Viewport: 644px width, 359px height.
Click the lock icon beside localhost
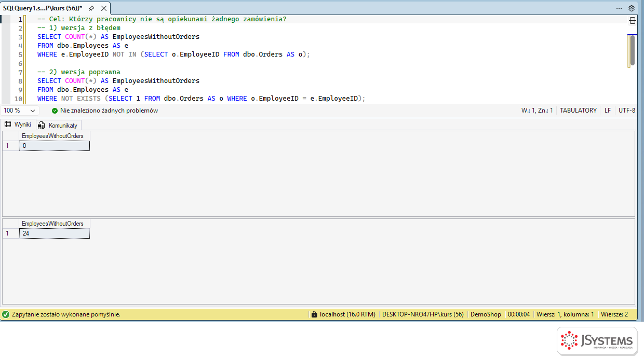click(314, 314)
